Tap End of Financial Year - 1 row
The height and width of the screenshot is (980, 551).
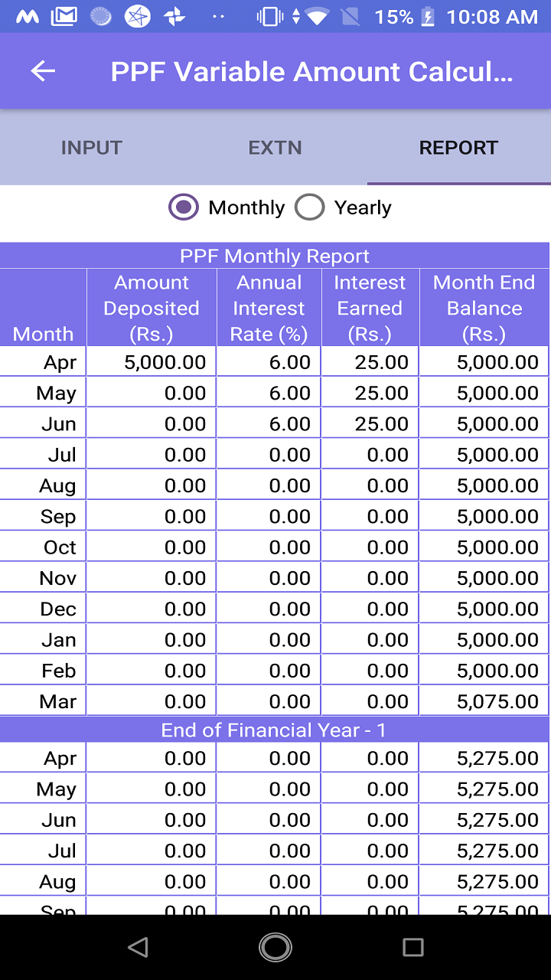point(275,730)
